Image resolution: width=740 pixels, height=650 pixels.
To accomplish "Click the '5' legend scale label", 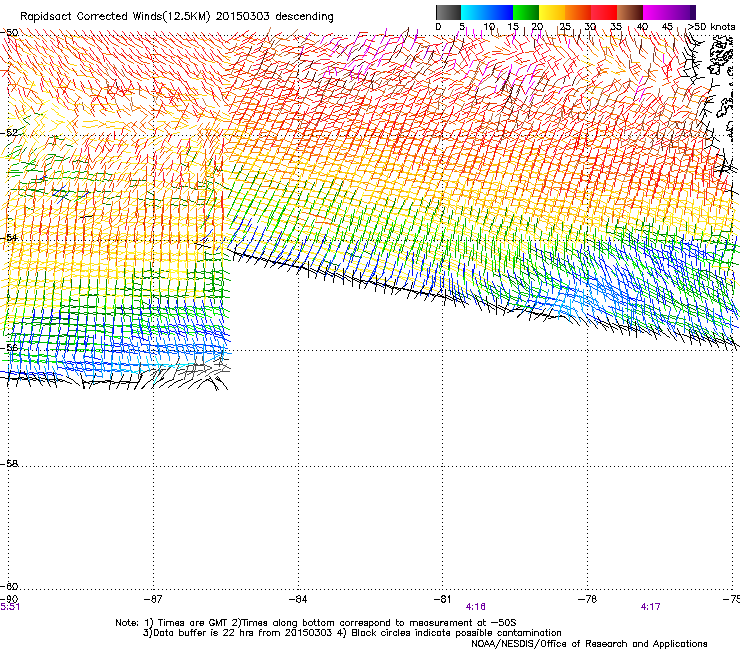I will 462,27.
